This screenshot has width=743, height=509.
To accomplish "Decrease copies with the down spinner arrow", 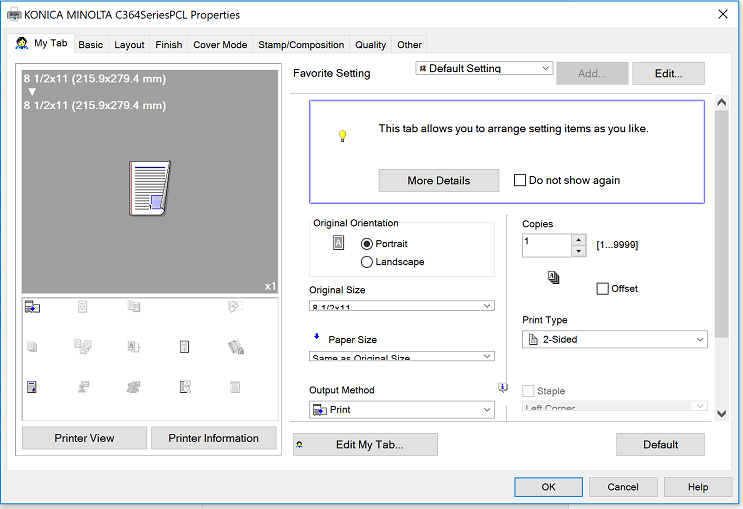I will coord(579,251).
